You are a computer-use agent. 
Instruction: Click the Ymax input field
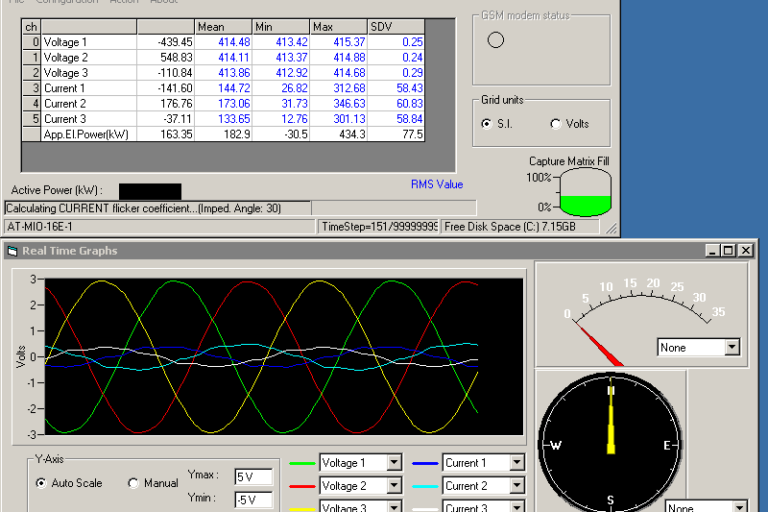(253, 476)
